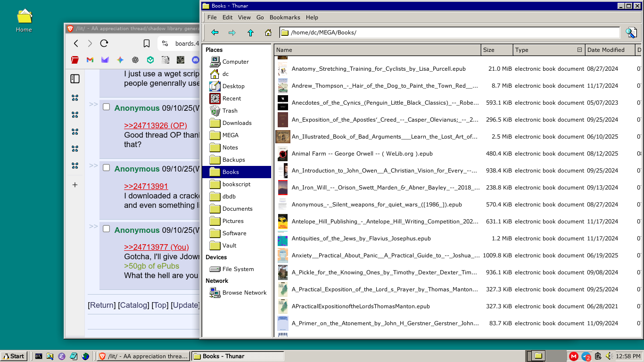Open the View menu in Thunar

[244, 17]
